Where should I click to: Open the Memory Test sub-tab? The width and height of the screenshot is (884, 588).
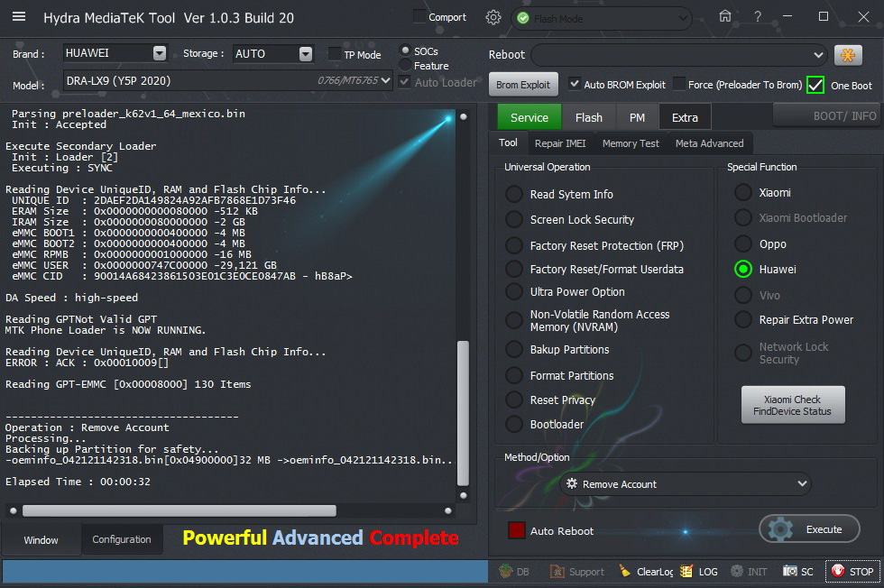tap(631, 143)
